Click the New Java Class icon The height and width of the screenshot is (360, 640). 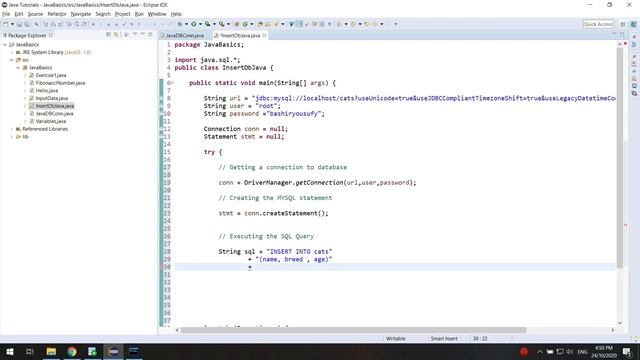pos(245,24)
